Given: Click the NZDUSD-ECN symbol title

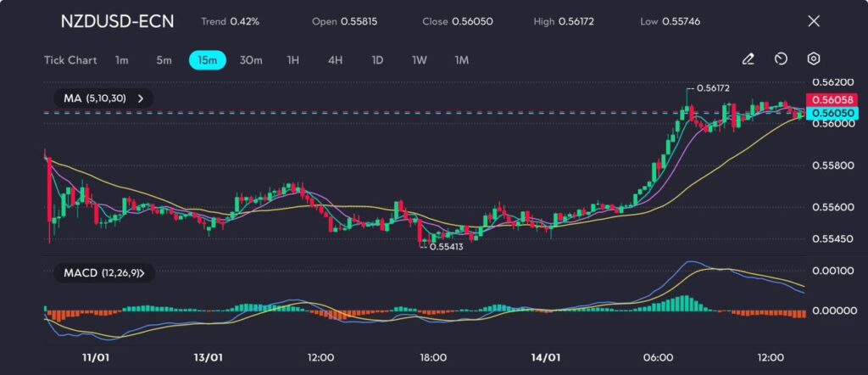Looking at the screenshot, I should click(117, 21).
